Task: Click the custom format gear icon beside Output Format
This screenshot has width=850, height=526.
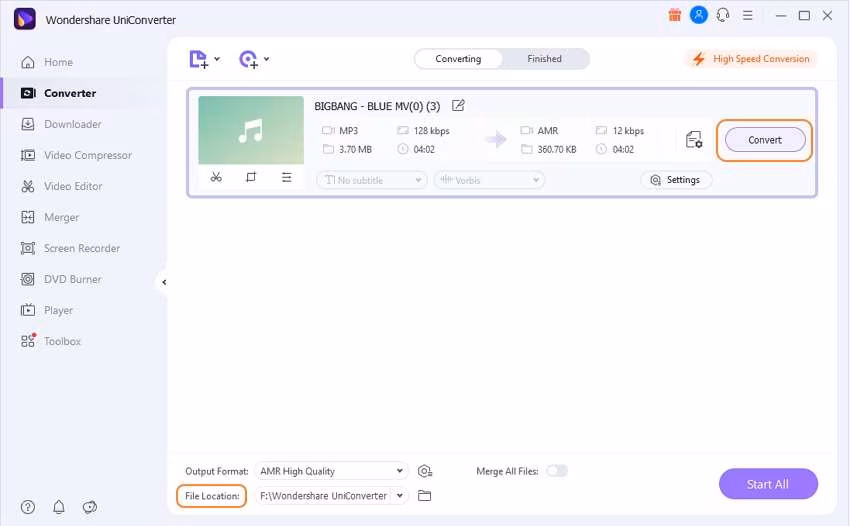Action: click(x=424, y=471)
